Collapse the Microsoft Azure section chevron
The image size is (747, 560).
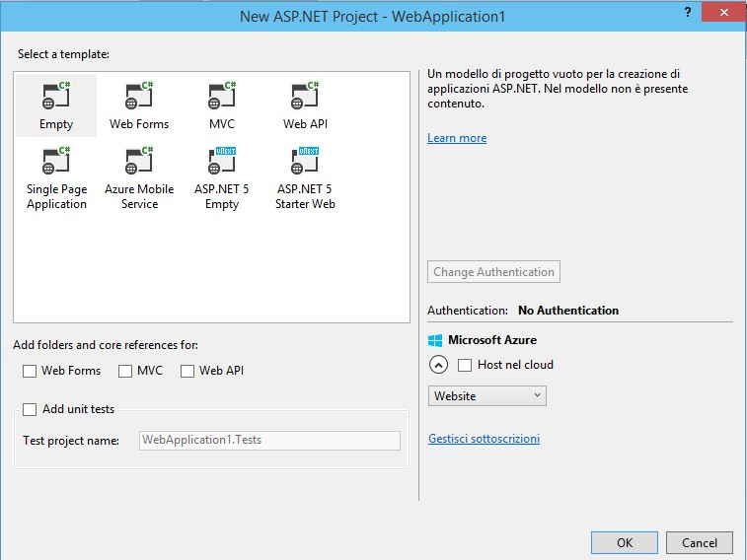coord(438,365)
